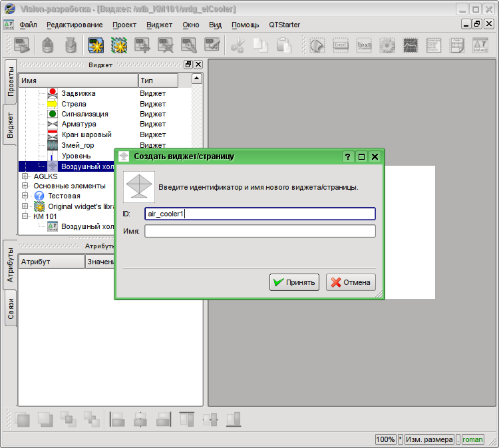Screen dimensions: 499x448
Task: Click the Имя name input field
Action: (x=259, y=232)
